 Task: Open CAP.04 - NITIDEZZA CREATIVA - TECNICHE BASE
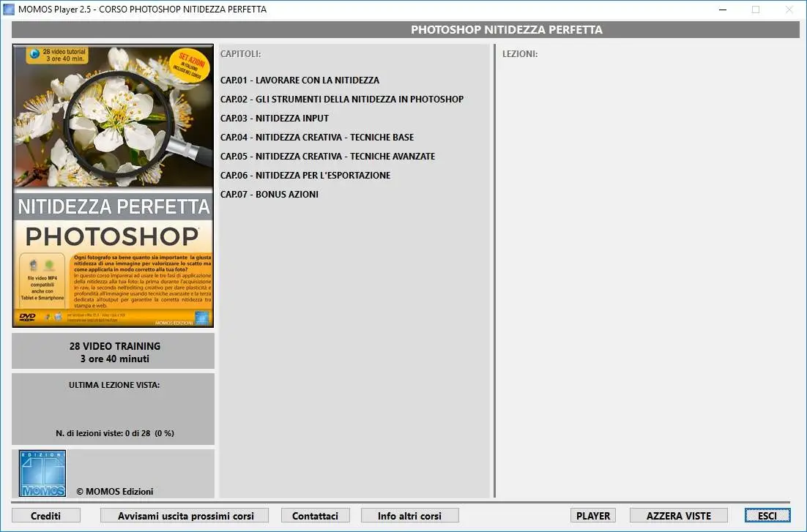click(x=317, y=138)
